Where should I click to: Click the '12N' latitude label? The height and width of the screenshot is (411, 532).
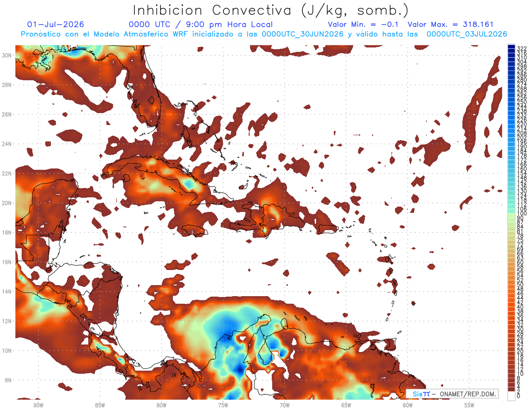8,321
